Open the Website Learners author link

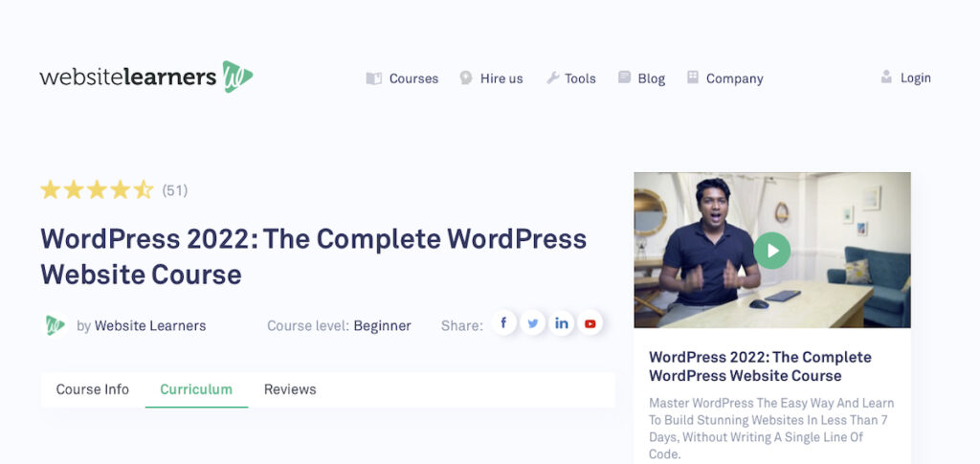[150, 326]
